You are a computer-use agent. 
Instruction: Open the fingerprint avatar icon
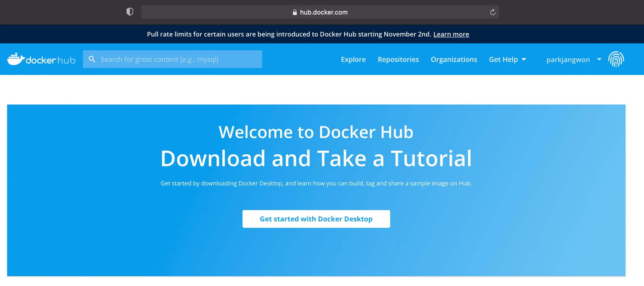[616, 59]
